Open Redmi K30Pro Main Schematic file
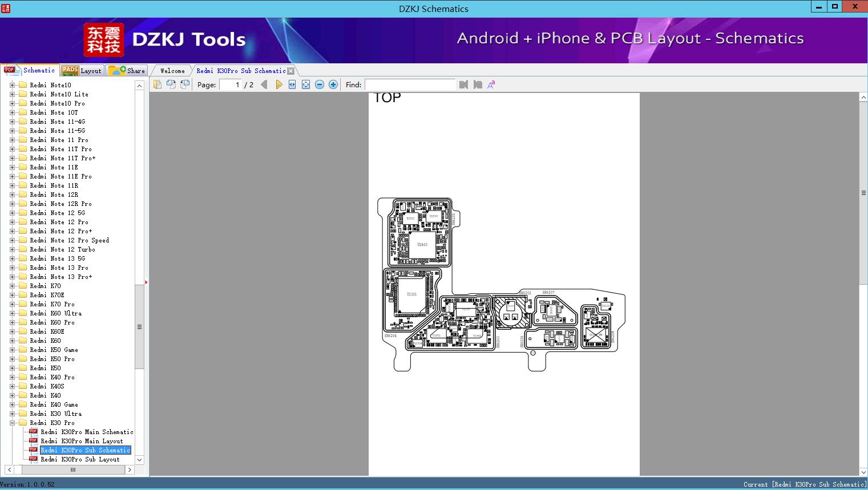 (87, 432)
